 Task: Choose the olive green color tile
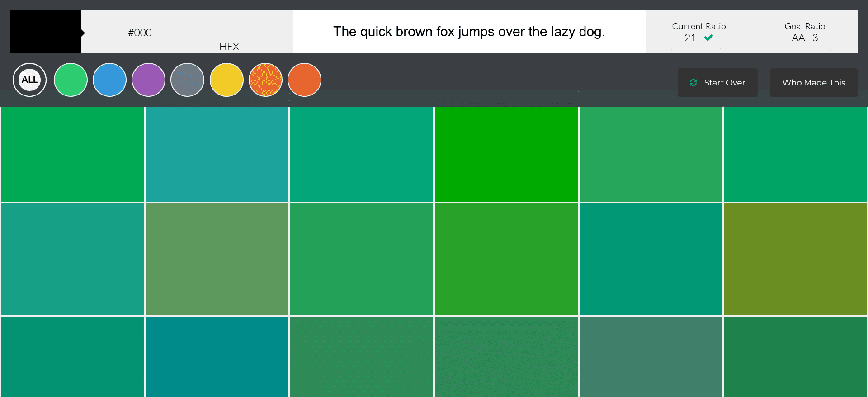(x=796, y=259)
